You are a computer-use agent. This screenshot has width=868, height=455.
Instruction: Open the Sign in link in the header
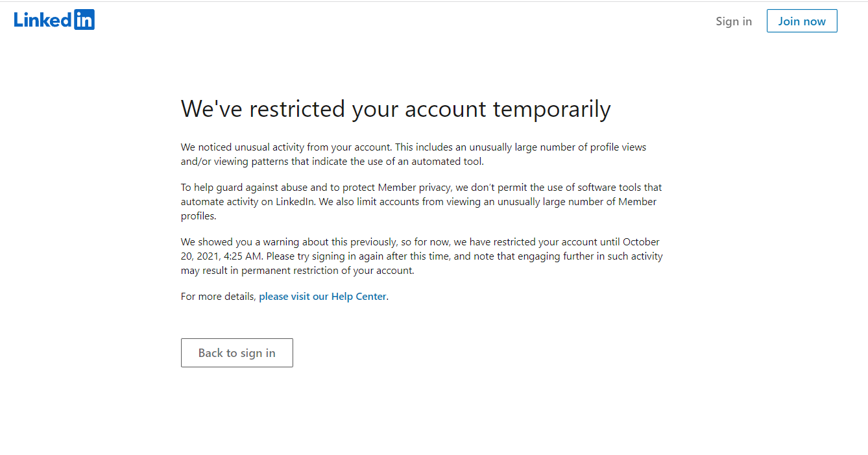pyautogui.click(x=734, y=21)
